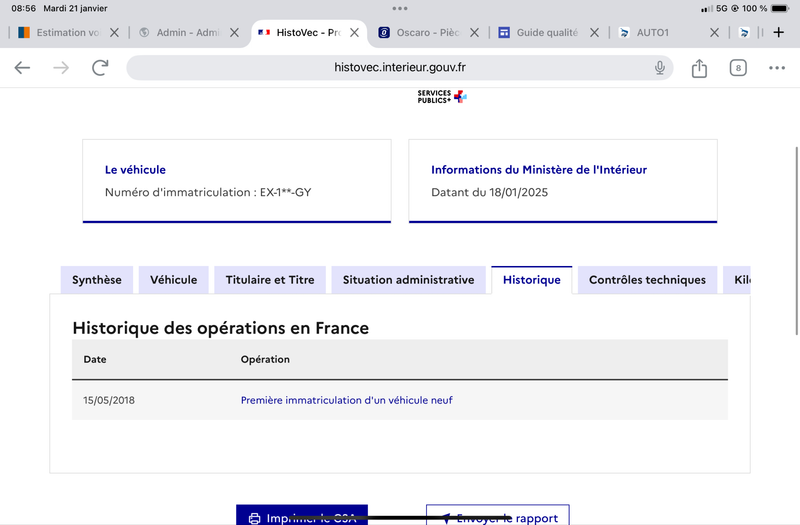Click the page vertical scrollbar
This screenshot has width=800, height=525.
796,241
